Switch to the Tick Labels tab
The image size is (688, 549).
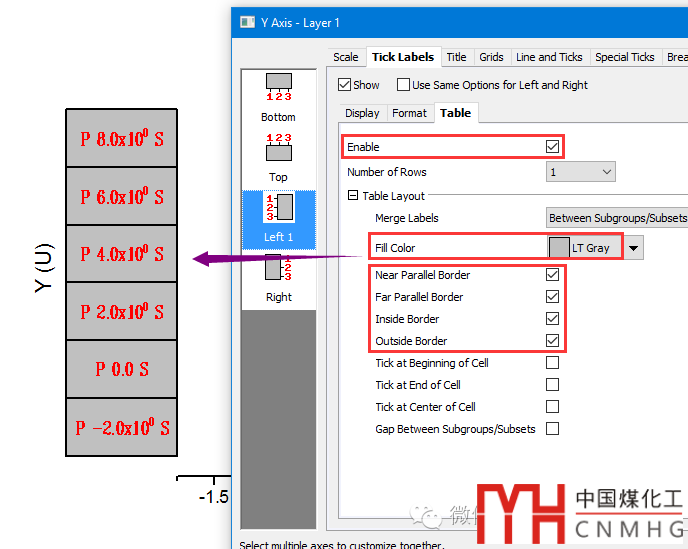403,57
